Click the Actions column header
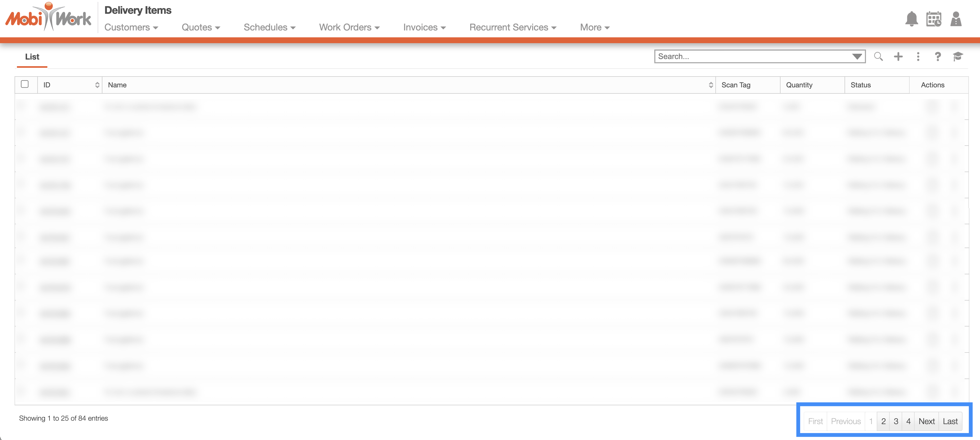The width and height of the screenshot is (980, 440). click(x=938, y=85)
